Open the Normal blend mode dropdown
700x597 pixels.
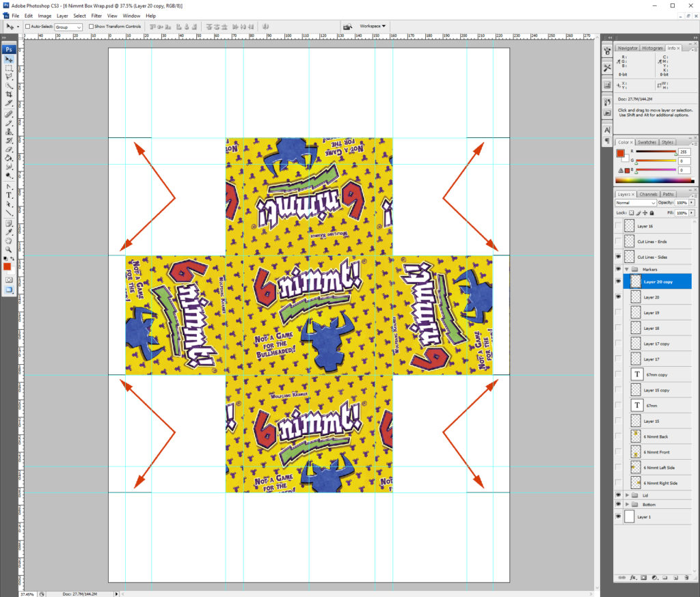coord(635,203)
